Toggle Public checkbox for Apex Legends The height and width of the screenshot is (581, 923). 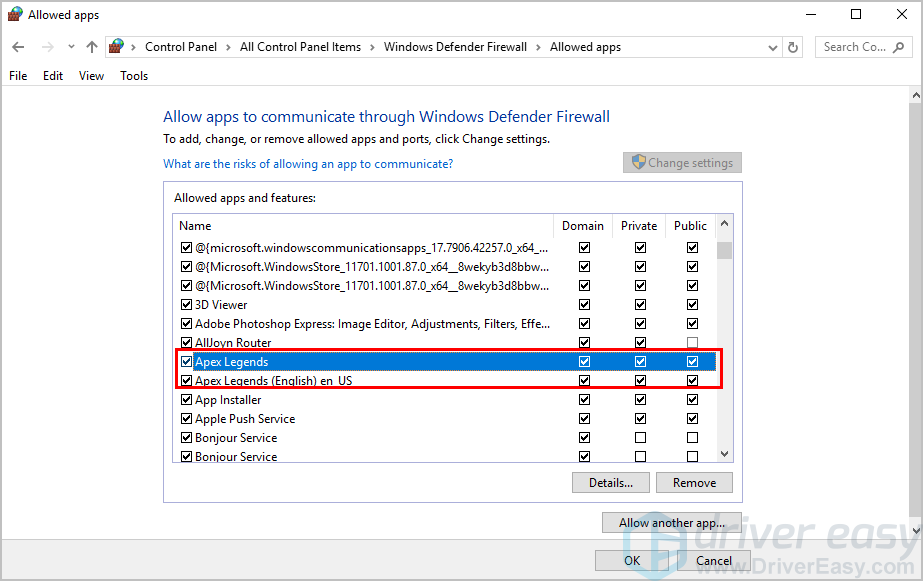[x=692, y=362]
